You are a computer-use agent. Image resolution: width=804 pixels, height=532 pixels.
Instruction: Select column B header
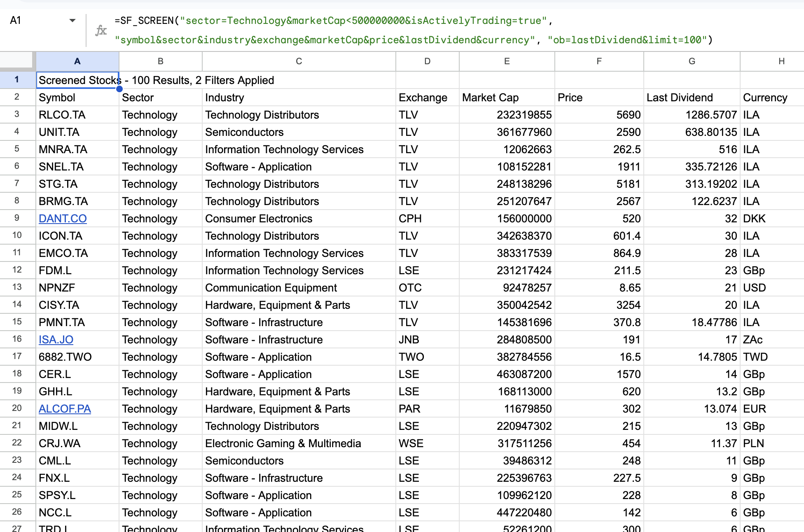161,61
